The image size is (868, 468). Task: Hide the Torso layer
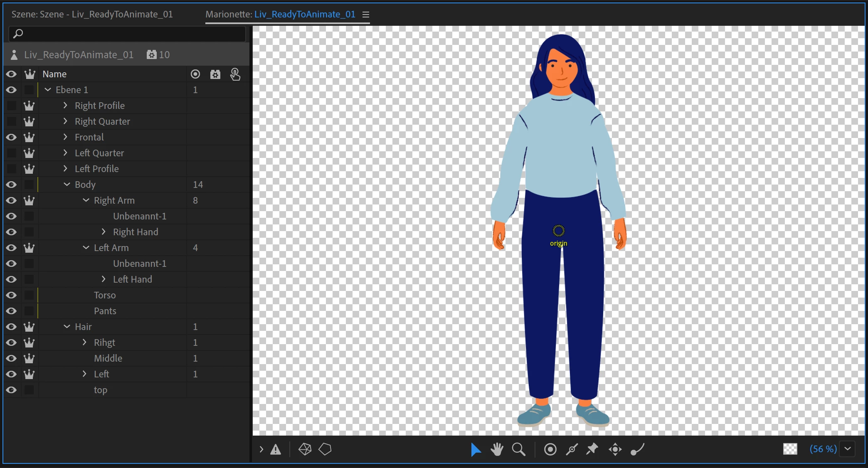click(x=11, y=295)
